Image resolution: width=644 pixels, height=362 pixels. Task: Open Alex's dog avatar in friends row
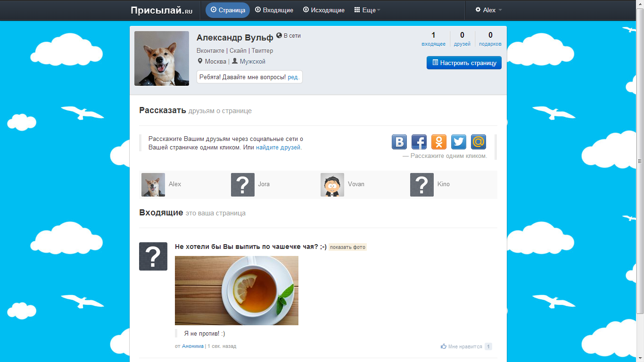point(153,185)
